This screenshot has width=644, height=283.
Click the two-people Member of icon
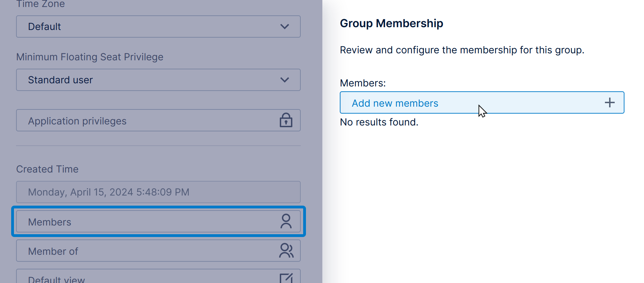click(x=286, y=251)
